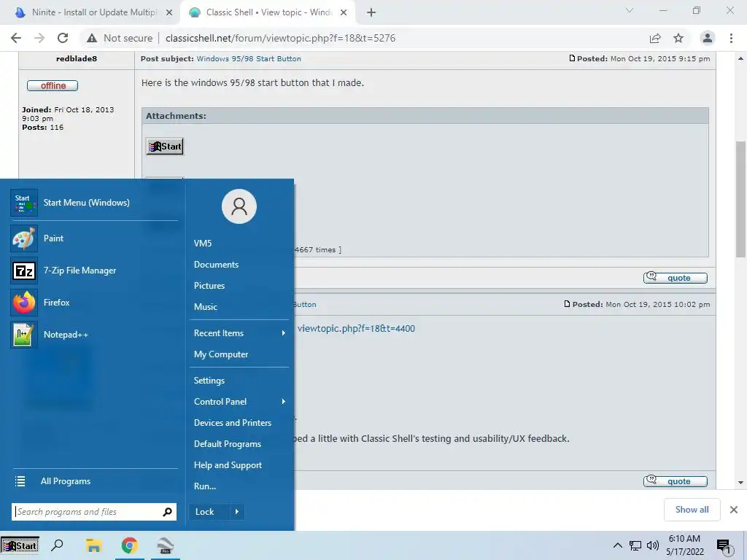Screen dimensions: 747x560
Task: Share this page icon
Action: pyautogui.click(x=655, y=38)
